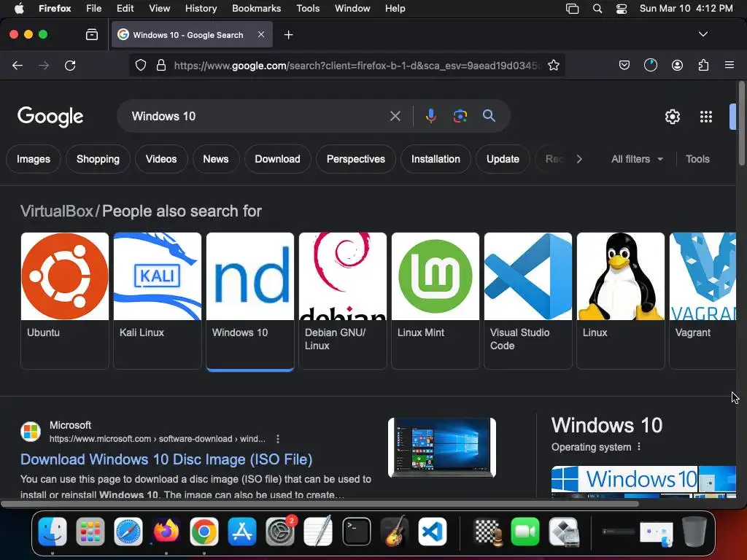Open the Visual Studio Code card
The image size is (747, 560).
tap(528, 301)
